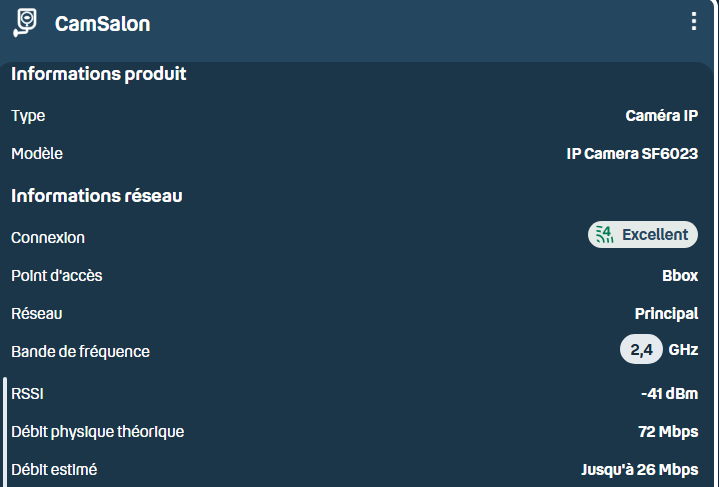Click the Jusqu'à 26 Mbps estimated rate
The image size is (719, 487).
click(x=639, y=470)
